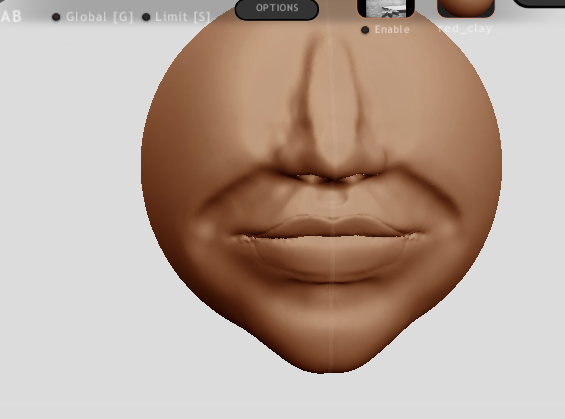The image size is (565, 419).
Task: Open the OPTIONS button
Action: coord(277,9)
